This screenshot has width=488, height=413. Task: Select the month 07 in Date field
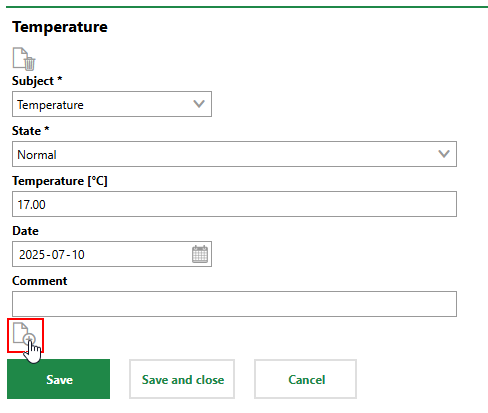click(x=58, y=255)
